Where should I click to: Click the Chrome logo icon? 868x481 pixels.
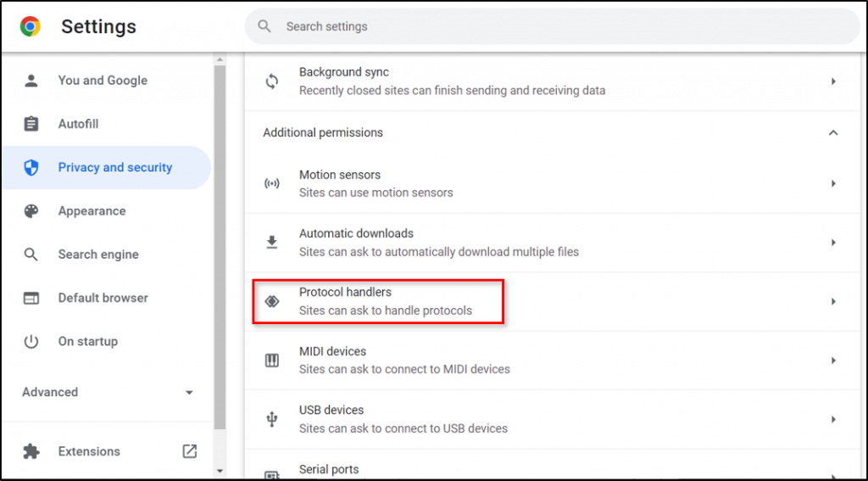pos(31,27)
